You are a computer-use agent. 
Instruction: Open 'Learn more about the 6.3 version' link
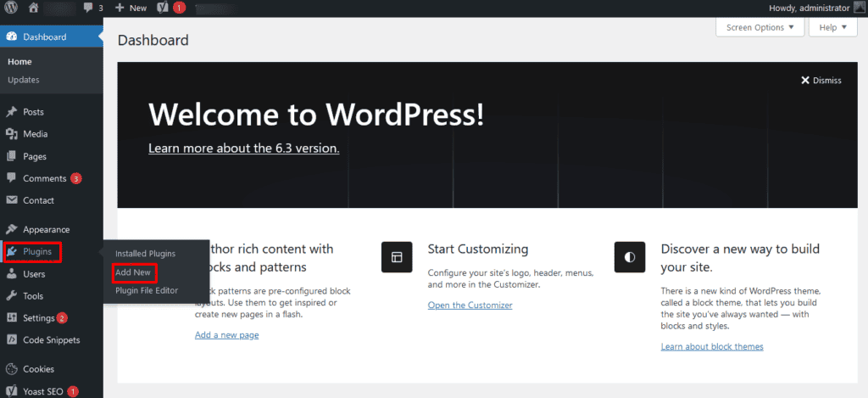243,148
